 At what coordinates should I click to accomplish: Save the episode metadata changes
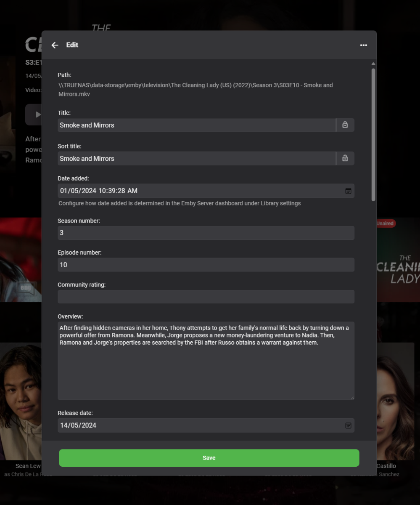tap(209, 458)
